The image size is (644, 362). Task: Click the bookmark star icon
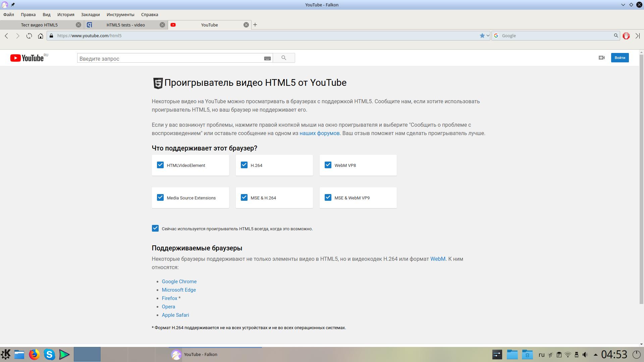482,36
